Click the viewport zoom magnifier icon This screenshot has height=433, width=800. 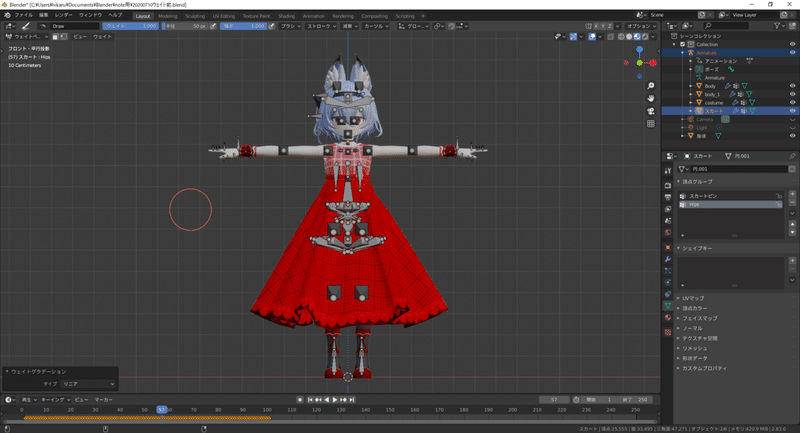tap(651, 86)
